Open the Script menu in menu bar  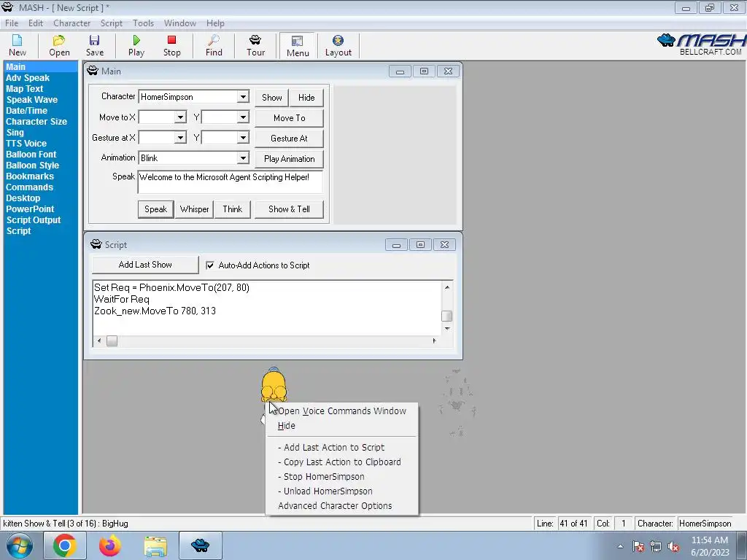112,23
